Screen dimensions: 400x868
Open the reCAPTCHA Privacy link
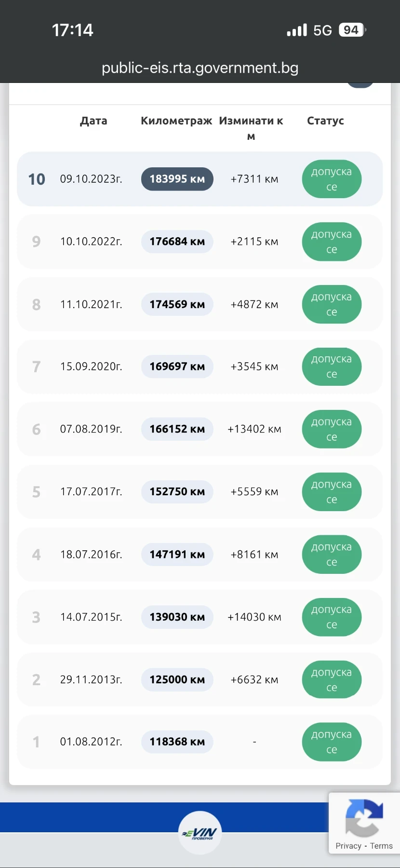[x=348, y=846]
